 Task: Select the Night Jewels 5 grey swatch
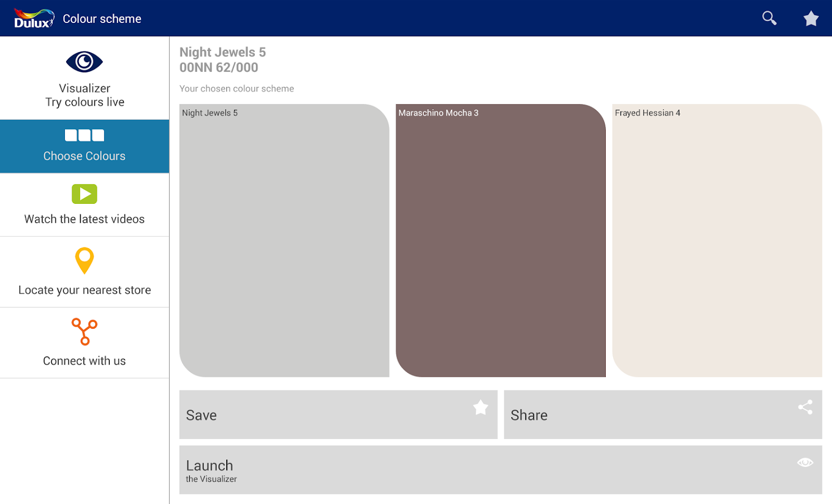[284, 240]
